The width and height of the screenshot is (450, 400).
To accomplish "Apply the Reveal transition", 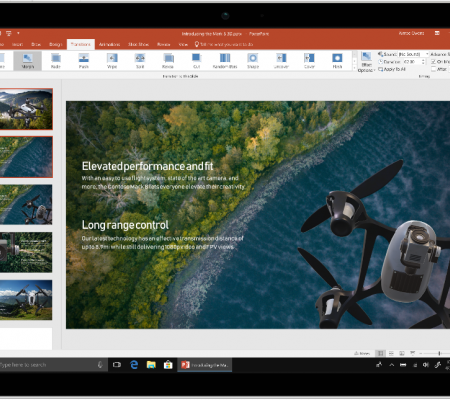I will (x=168, y=61).
